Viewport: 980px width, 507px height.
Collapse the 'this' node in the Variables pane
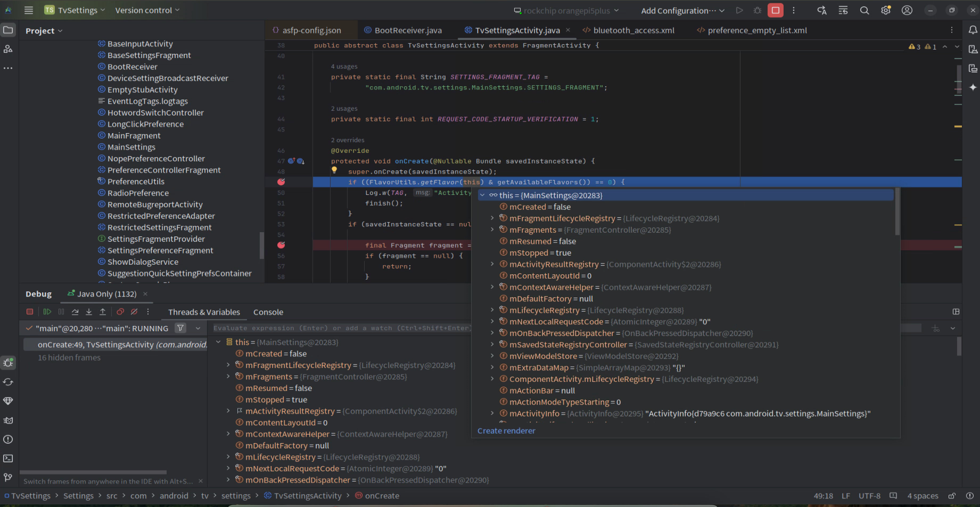(218, 342)
